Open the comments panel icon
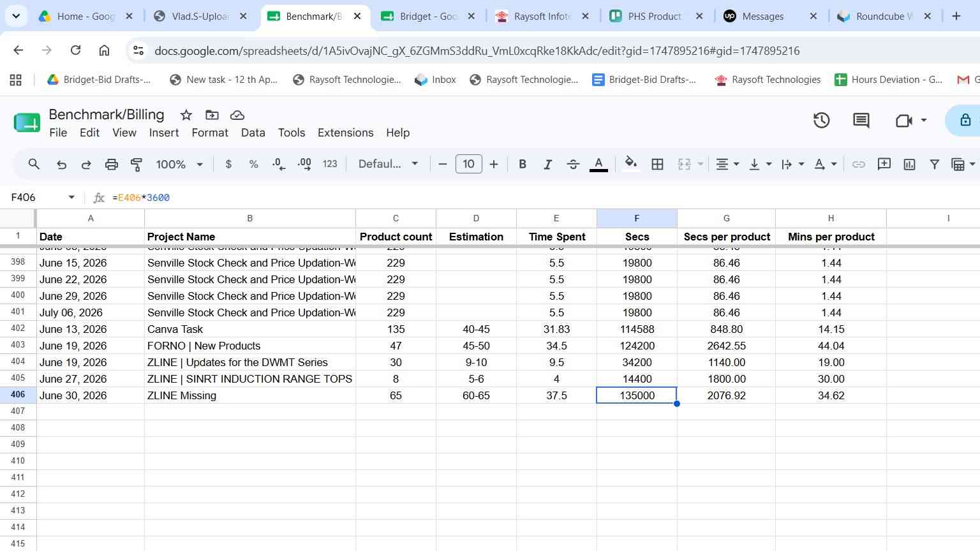980x551 pixels. (x=861, y=120)
